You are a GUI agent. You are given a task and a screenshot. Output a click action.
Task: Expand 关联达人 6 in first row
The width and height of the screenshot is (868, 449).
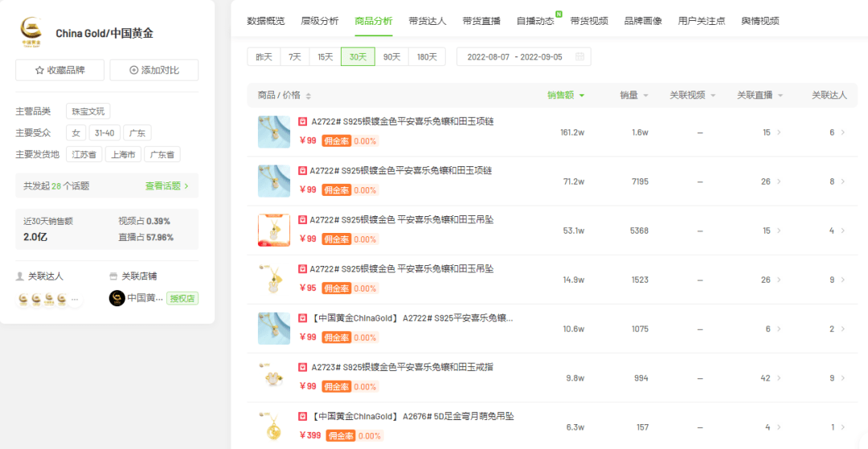[837, 133]
